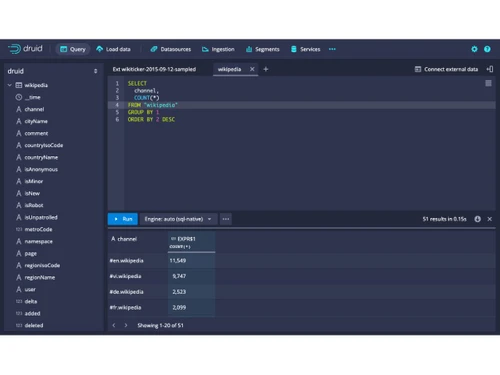Click into the SQL editor on FROM line
This screenshot has width=500, height=375.
[310, 105]
